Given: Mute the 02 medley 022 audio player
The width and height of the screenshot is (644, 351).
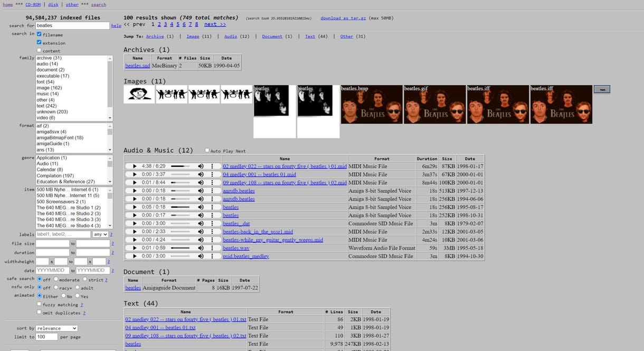Looking at the screenshot, I should (x=201, y=166).
